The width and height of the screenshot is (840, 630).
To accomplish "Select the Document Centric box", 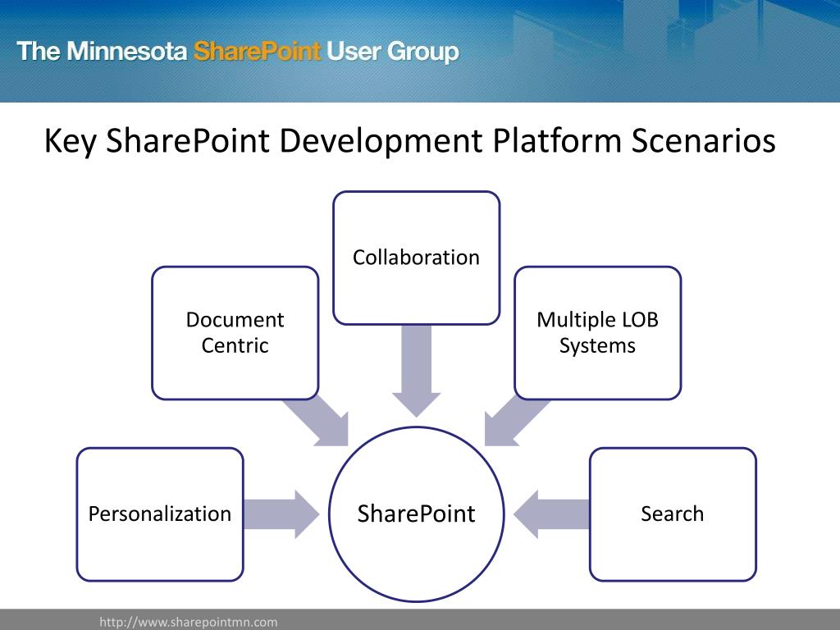I will [x=235, y=333].
